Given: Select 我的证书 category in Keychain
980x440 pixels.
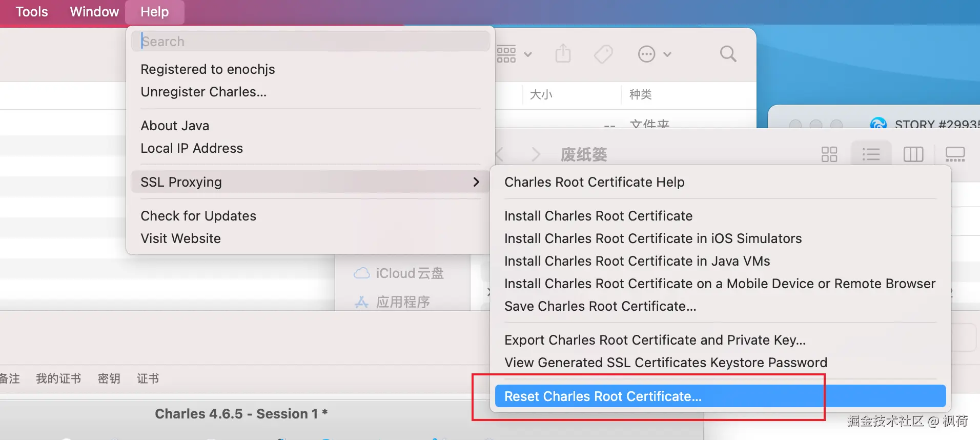Looking at the screenshot, I should (x=58, y=378).
